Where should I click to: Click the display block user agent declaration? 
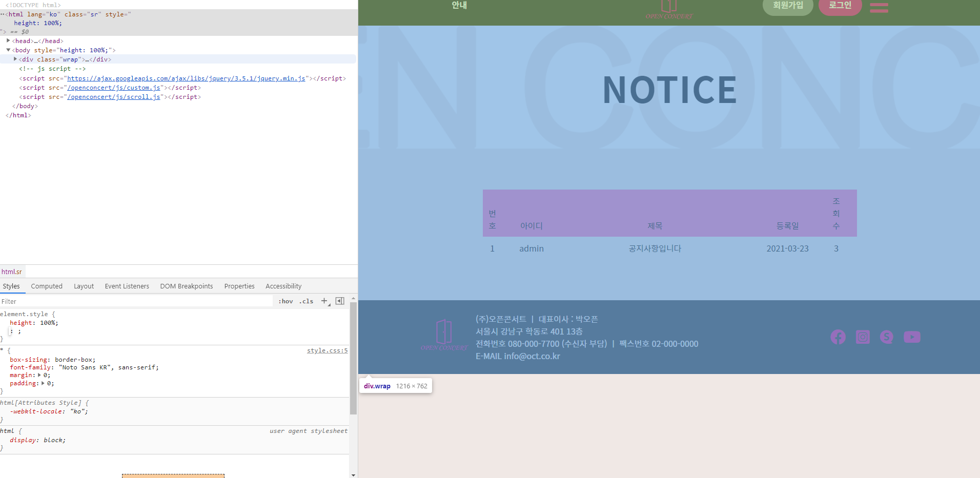(x=37, y=440)
